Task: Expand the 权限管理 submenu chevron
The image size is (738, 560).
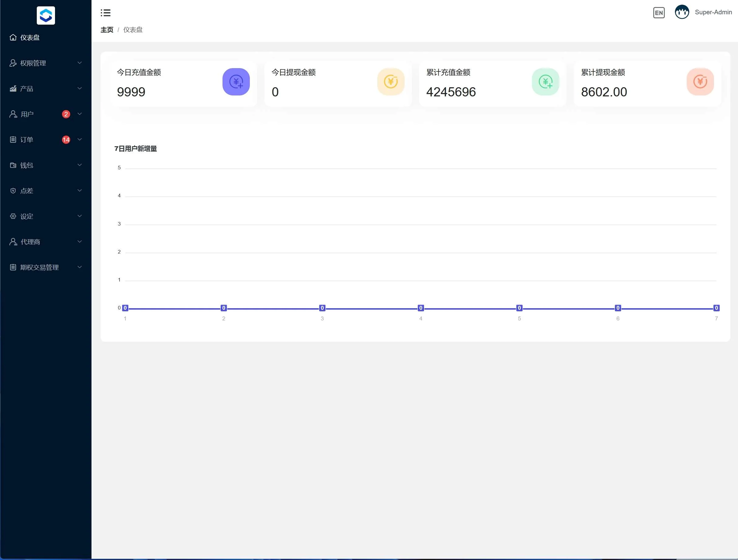Action: 79,63
